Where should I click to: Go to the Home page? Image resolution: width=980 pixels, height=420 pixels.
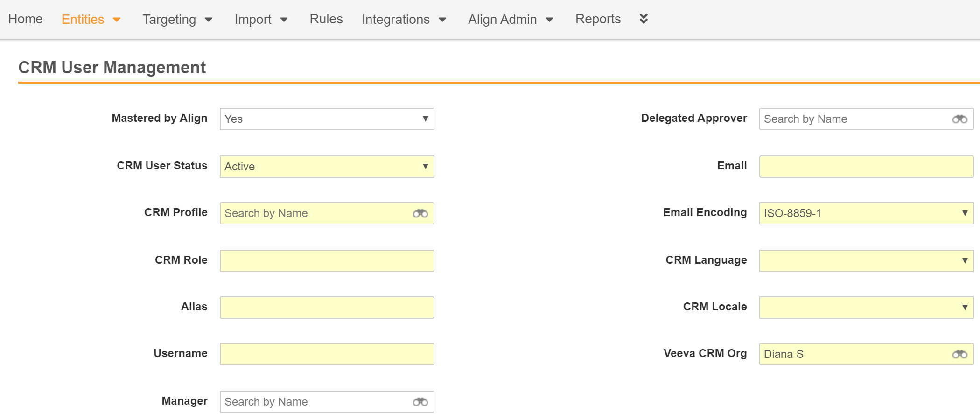click(25, 19)
